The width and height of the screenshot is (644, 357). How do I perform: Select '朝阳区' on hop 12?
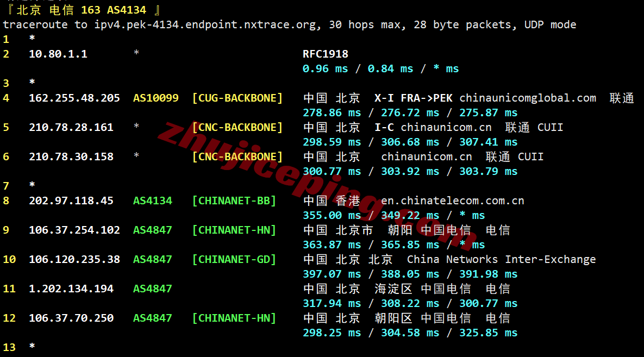tap(393, 318)
